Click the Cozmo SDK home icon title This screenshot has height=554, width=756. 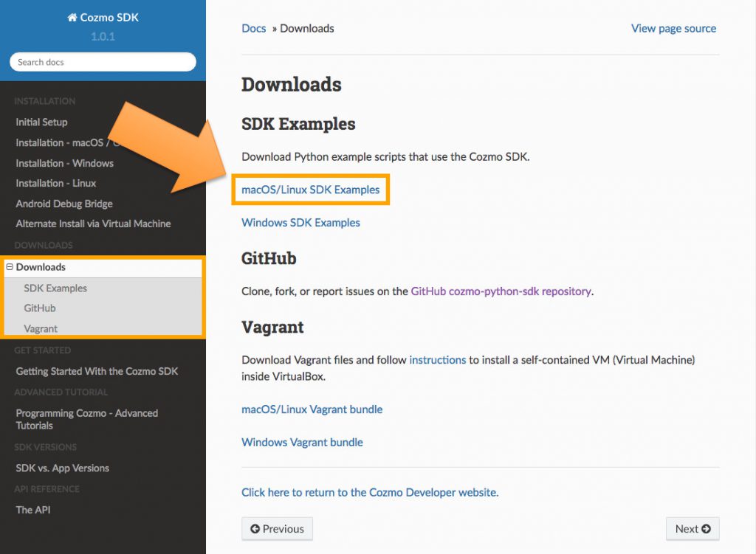[x=103, y=17]
